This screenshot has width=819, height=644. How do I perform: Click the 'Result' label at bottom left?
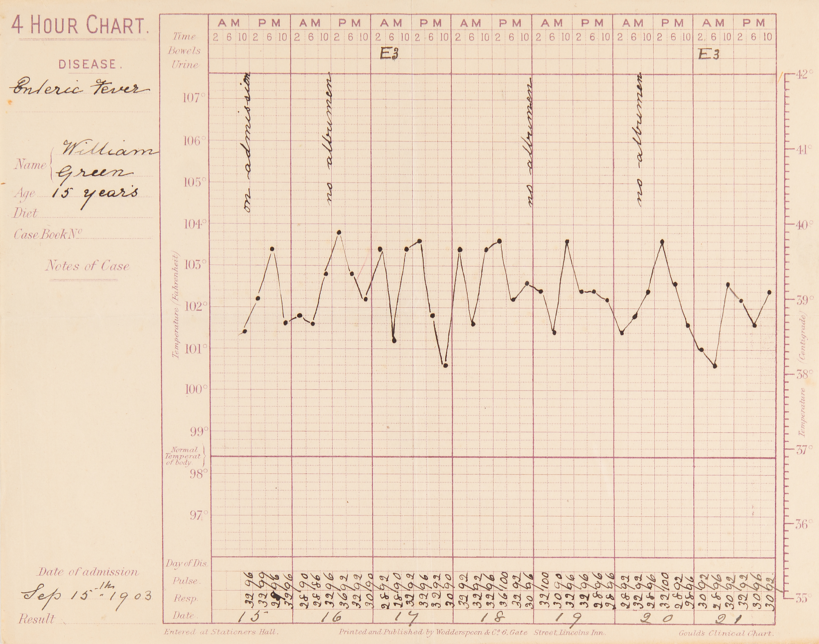click(x=36, y=619)
